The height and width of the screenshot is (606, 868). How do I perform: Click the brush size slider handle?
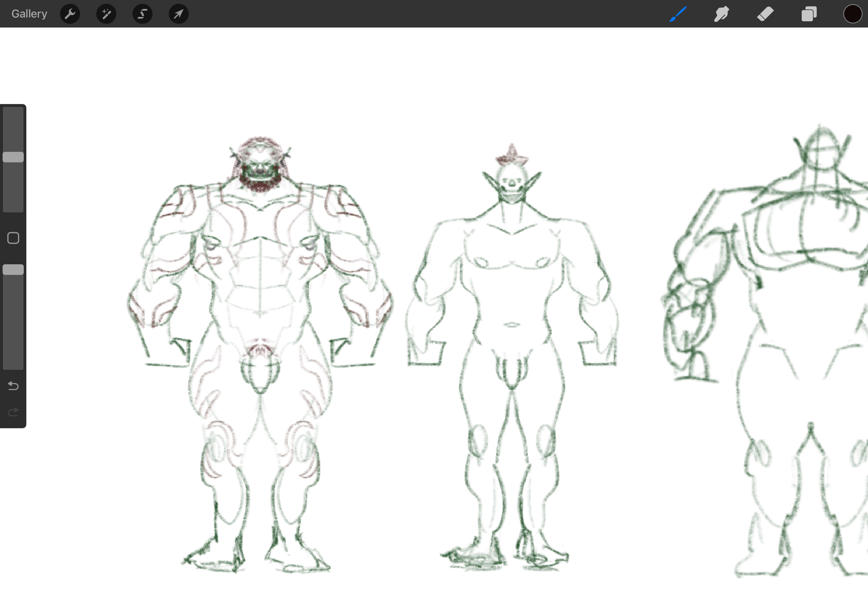[x=13, y=157]
